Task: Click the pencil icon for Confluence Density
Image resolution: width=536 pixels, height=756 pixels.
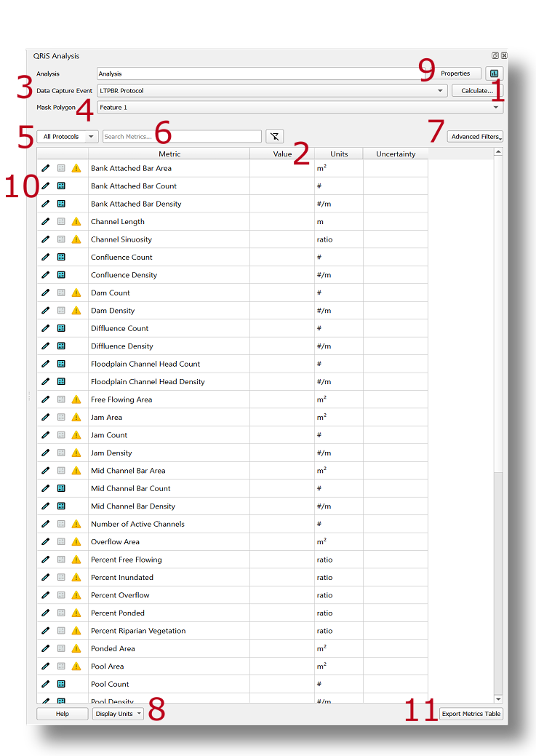Action: tap(45, 275)
